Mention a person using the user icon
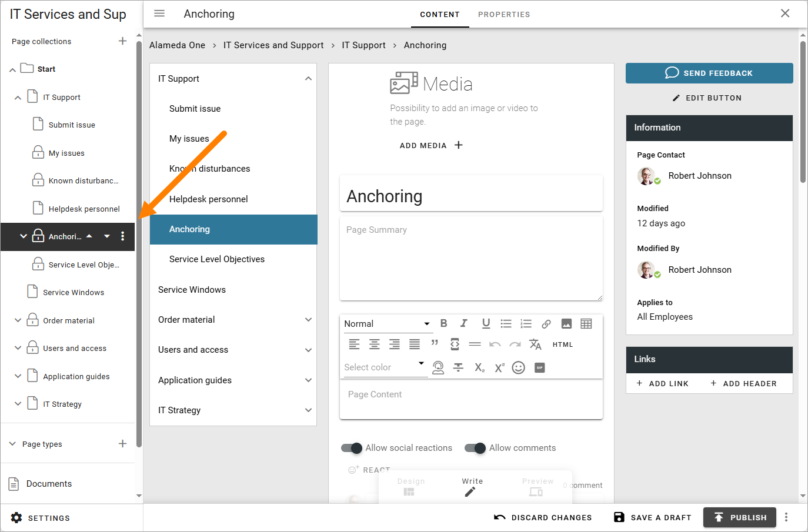 point(438,367)
